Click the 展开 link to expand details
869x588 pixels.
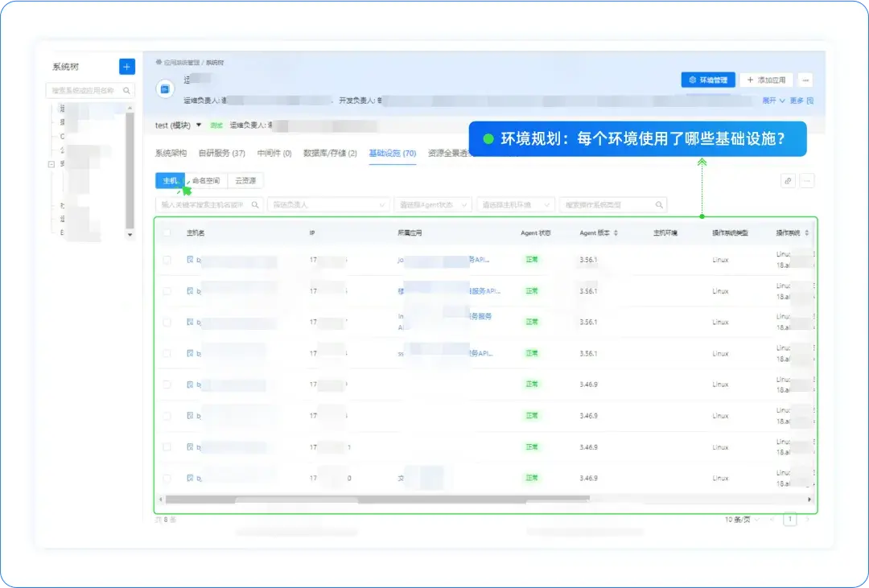(x=770, y=100)
